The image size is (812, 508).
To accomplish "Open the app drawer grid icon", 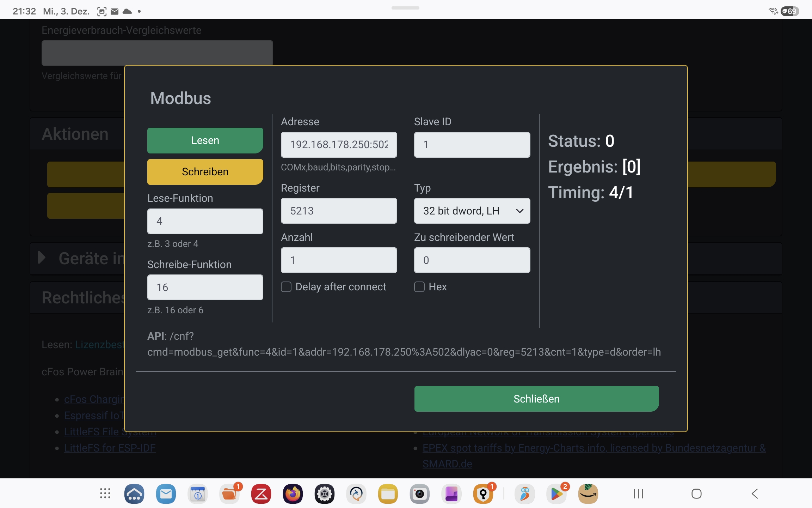I will 105,494.
